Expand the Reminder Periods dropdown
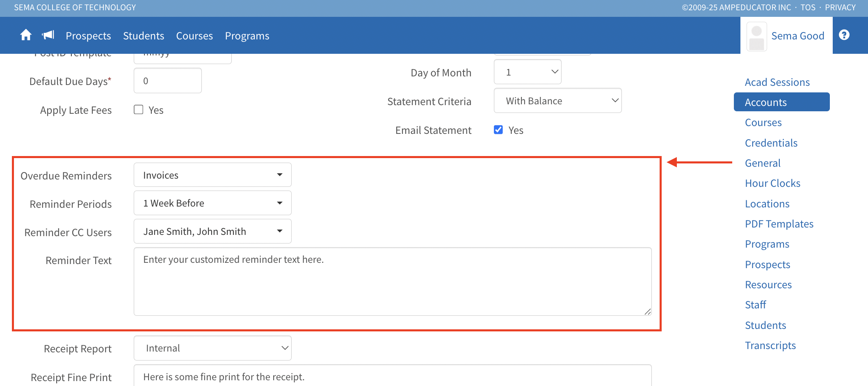Viewport: 868px width, 386px height. click(x=212, y=203)
